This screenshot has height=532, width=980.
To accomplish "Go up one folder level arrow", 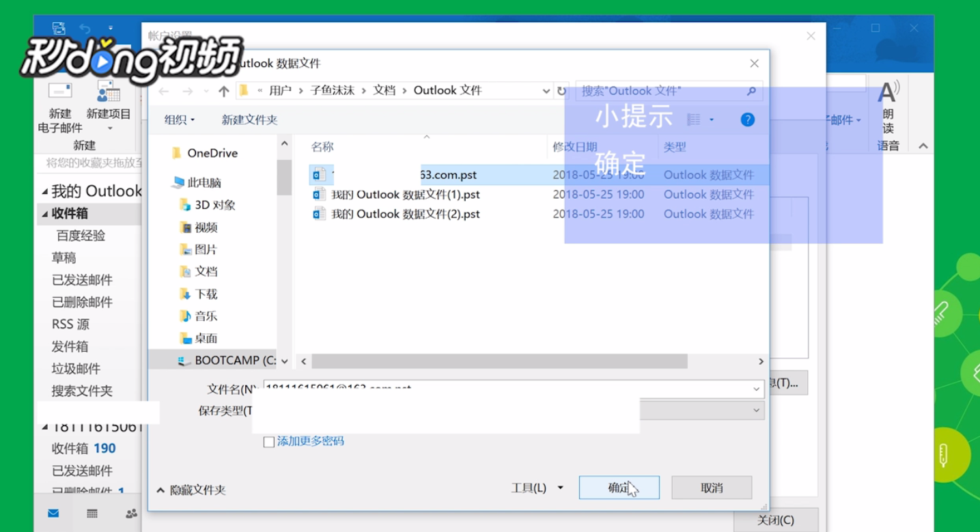I will (x=223, y=91).
